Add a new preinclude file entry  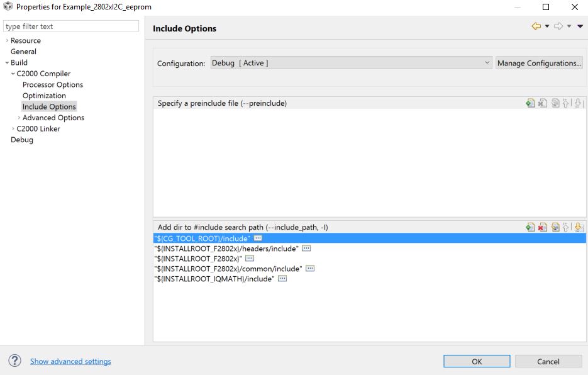click(530, 103)
